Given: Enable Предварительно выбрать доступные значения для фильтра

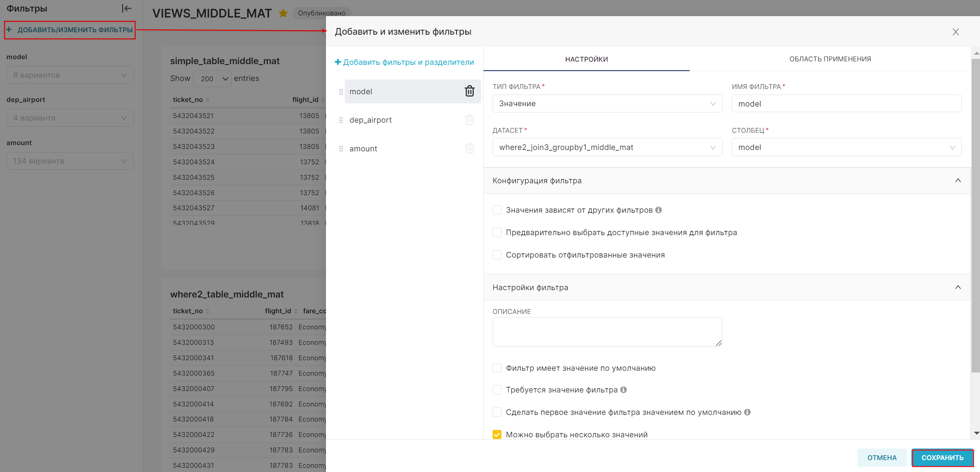Looking at the screenshot, I should click(x=497, y=233).
